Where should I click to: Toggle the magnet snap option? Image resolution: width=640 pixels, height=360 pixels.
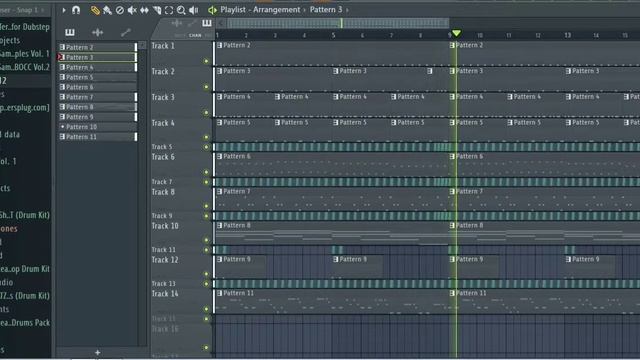pos(76,10)
